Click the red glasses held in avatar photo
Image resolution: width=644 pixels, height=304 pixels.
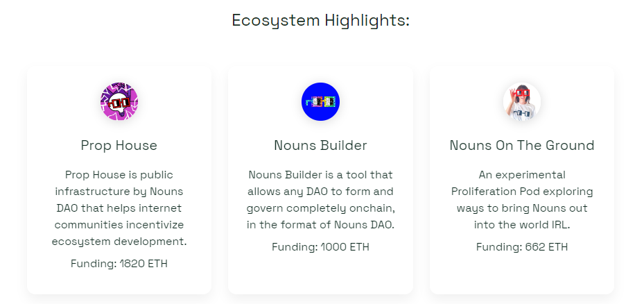521,93
